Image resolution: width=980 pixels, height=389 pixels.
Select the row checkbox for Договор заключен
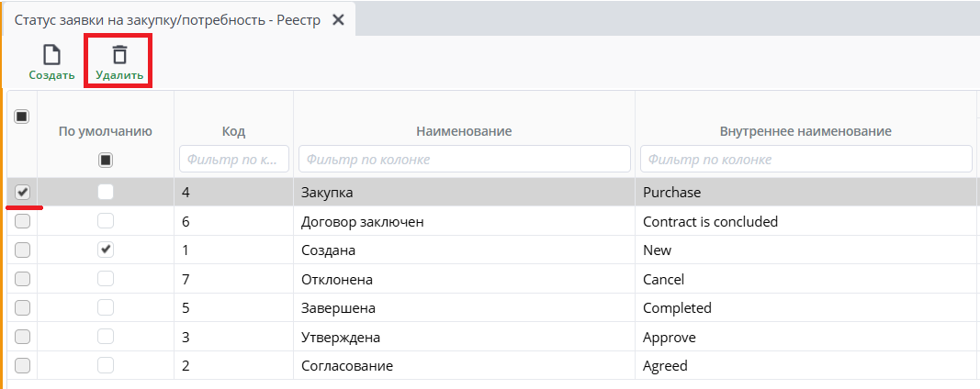click(23, 221)
